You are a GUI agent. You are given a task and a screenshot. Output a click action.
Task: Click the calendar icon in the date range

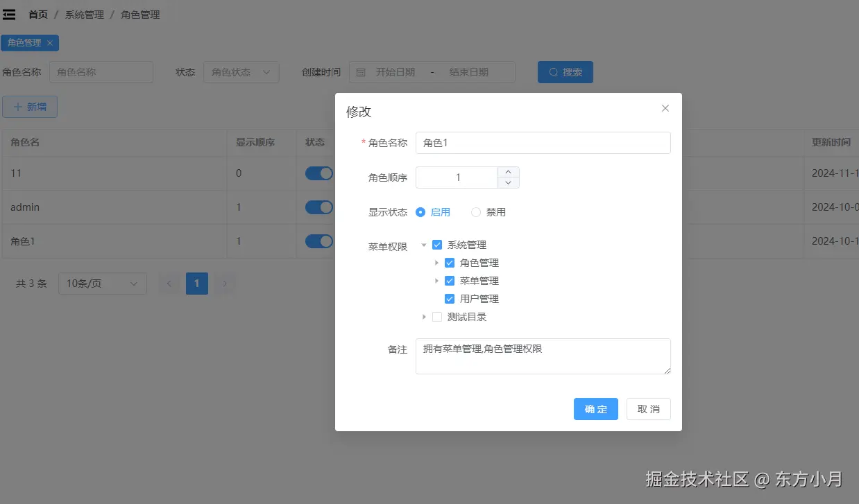361,72
